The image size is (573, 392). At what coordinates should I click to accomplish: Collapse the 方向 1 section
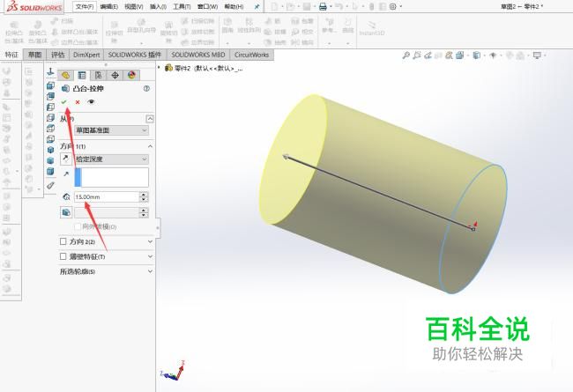pos(150,146)
